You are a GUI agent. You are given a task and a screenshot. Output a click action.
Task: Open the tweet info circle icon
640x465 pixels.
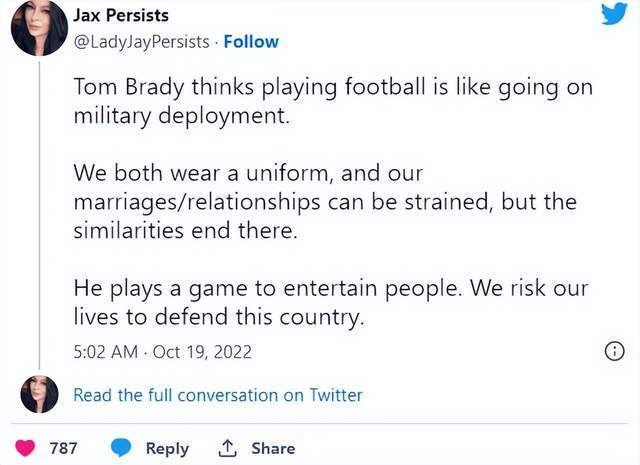[615, 351]
